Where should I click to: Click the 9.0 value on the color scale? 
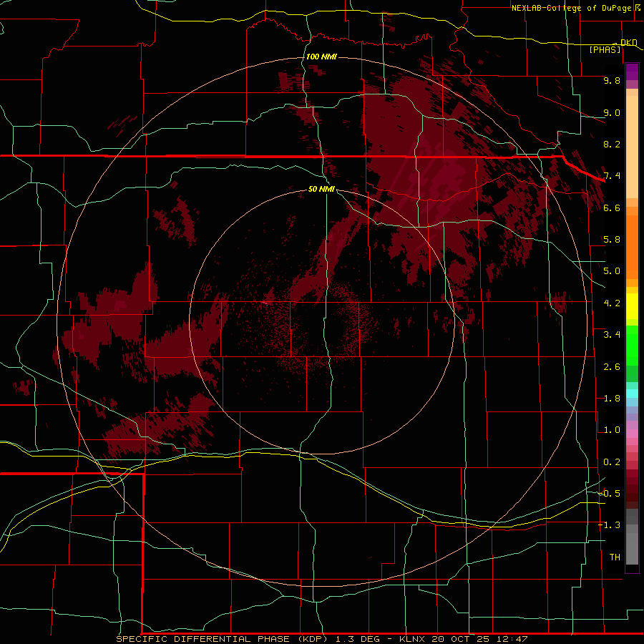point(612,112)
